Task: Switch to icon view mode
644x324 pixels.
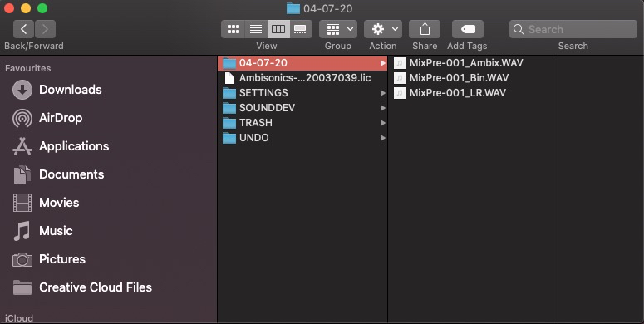Action: (x=233, y=29)
